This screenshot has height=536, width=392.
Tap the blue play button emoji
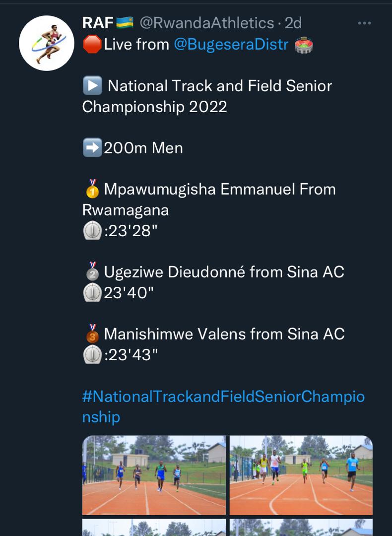(x=92, y=86)
